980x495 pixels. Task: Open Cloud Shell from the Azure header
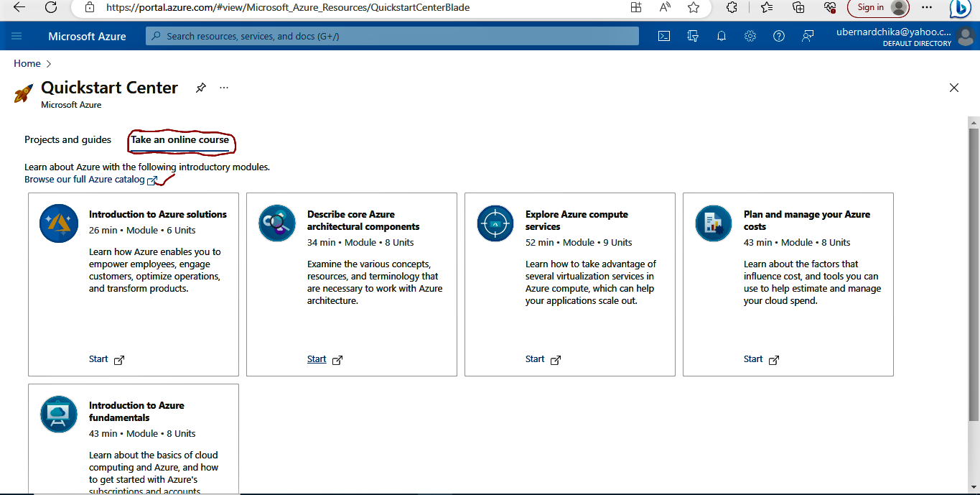click(664, 36)
